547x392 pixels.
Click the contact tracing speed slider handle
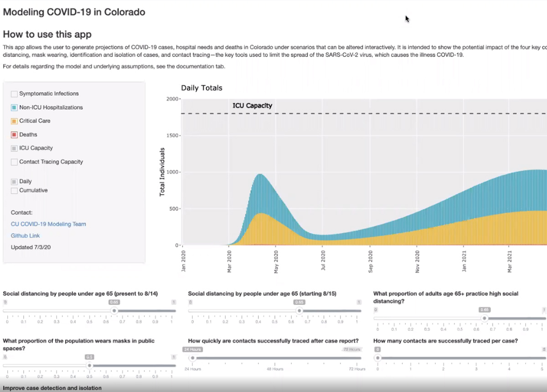tap(193, 358)
